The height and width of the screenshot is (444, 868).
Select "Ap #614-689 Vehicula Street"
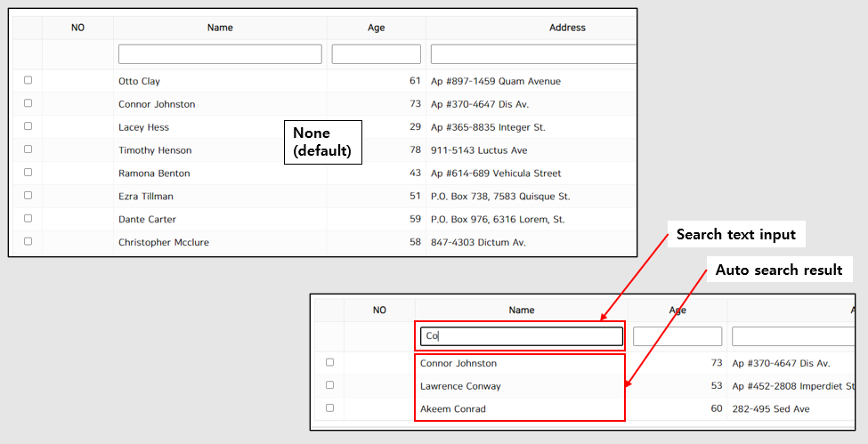click(496, 174)
